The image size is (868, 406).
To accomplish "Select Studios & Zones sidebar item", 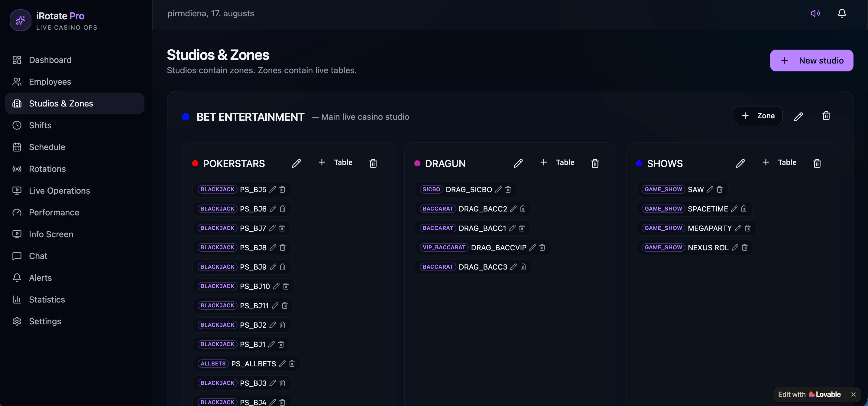I will (x=74, y=103).
